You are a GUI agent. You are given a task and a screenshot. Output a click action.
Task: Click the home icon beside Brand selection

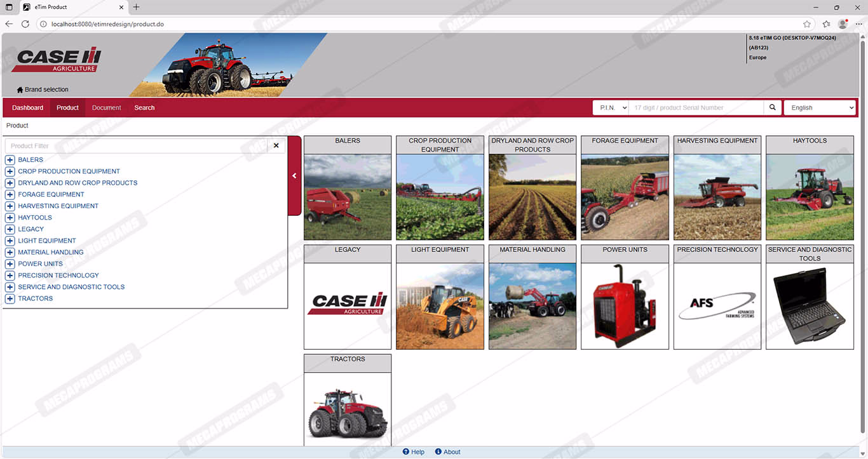point(20,90)
